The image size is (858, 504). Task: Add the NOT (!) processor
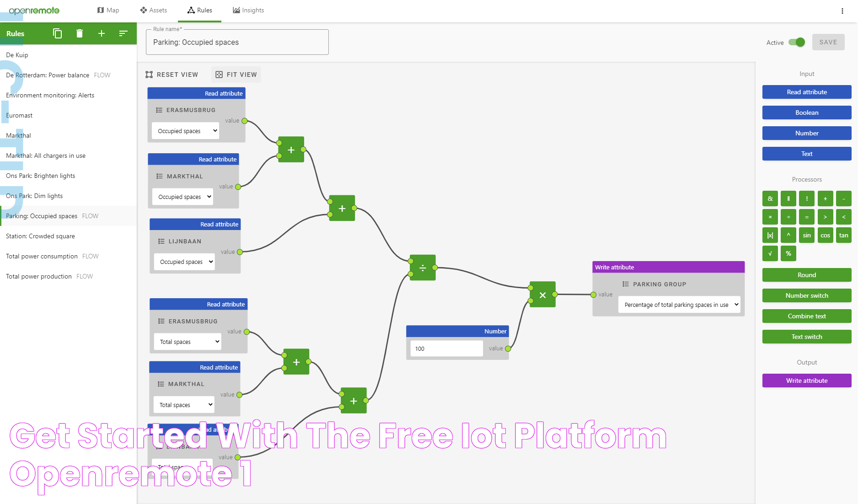click(x=807, y=198)
